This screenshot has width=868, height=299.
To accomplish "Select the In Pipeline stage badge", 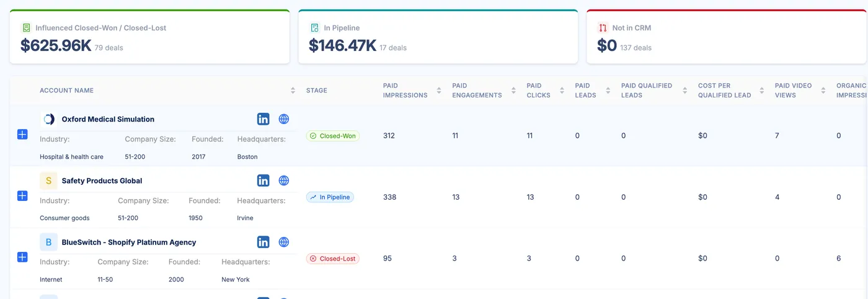I will (330, 197).
